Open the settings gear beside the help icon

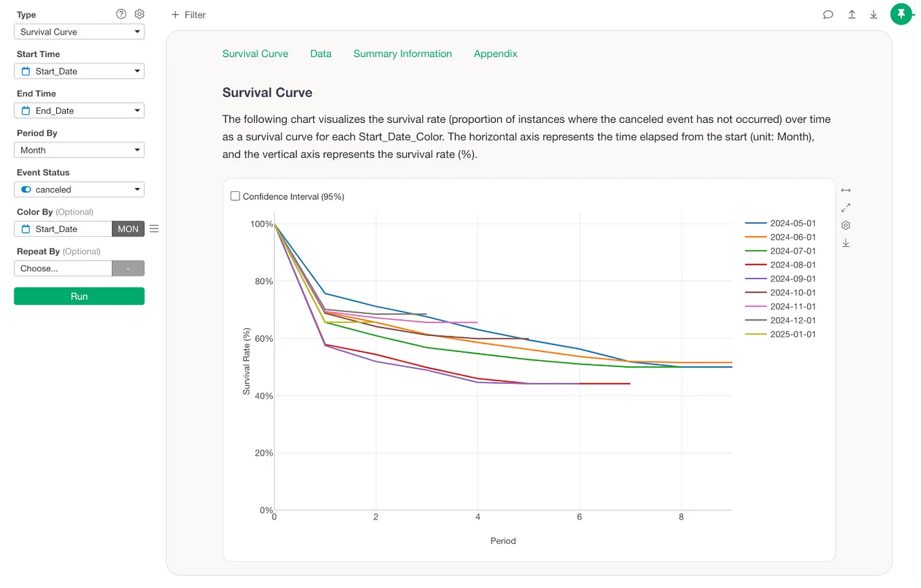[x=139, y=14]
